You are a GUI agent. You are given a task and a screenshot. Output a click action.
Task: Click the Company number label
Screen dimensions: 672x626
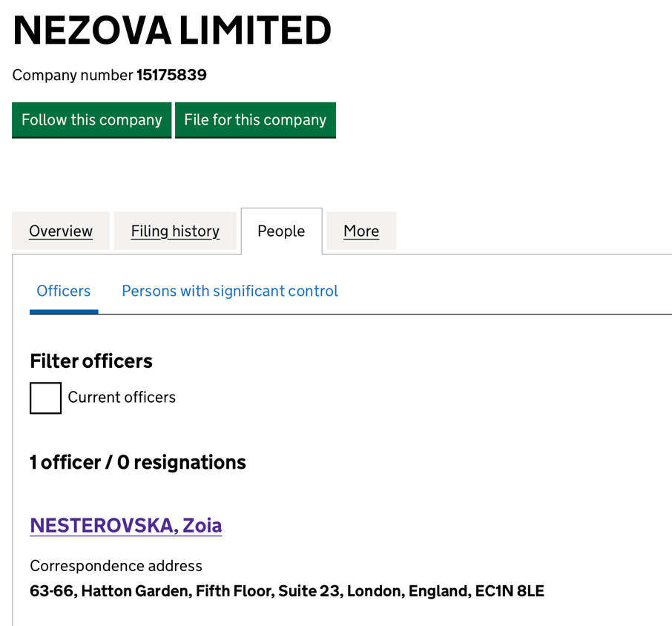click(x=73, y=75)
